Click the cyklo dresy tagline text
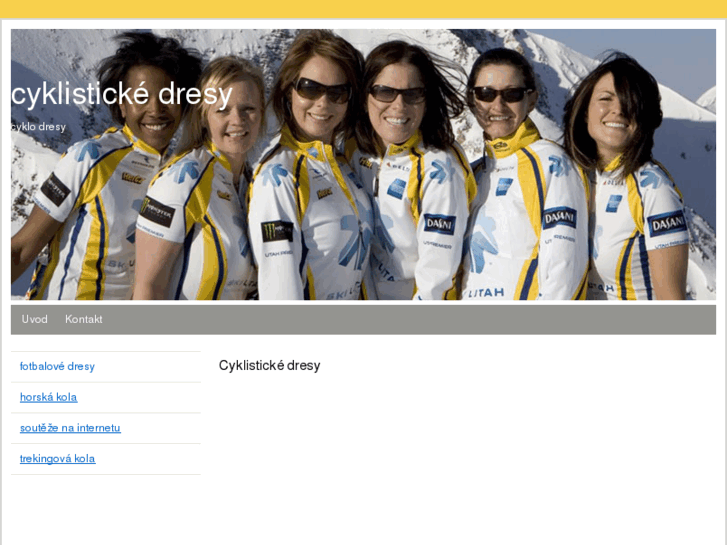This screenshot has height=545, width=727. [38, 127]
